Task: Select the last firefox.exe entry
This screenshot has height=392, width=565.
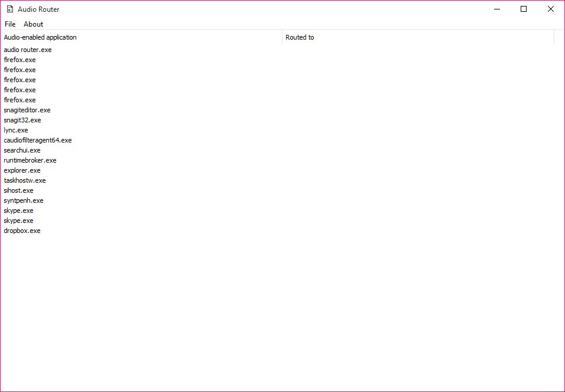Action: 20,100
